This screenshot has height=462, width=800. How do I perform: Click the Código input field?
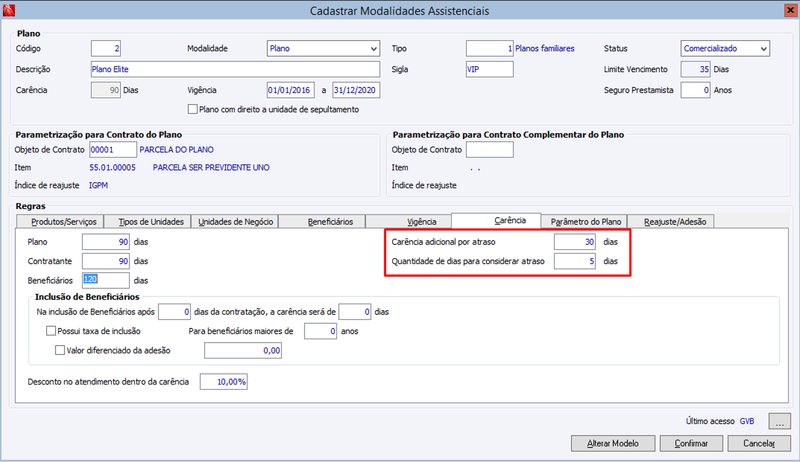[106, 48]
